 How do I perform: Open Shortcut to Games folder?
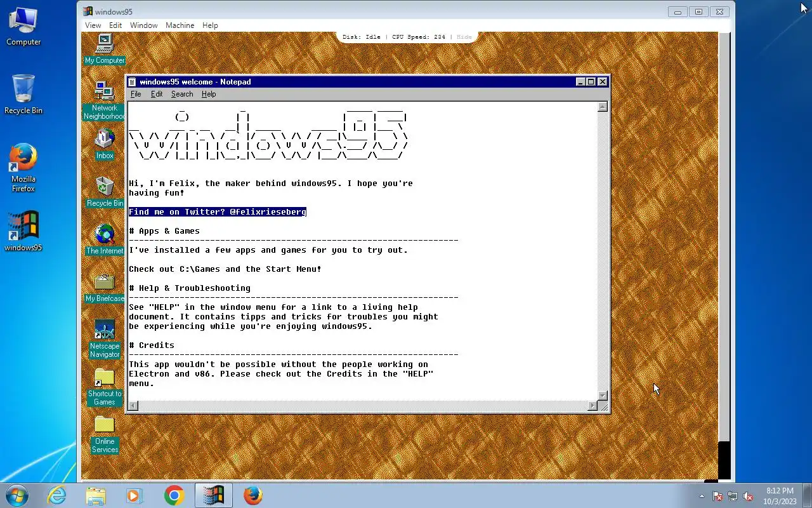pyautogui.click(x=105, y=386)
